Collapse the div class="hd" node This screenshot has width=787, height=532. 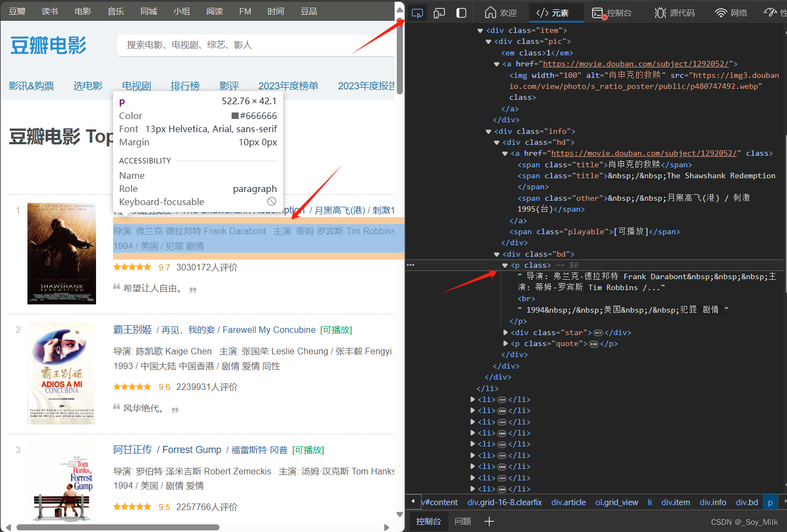(x=497, y=143)
